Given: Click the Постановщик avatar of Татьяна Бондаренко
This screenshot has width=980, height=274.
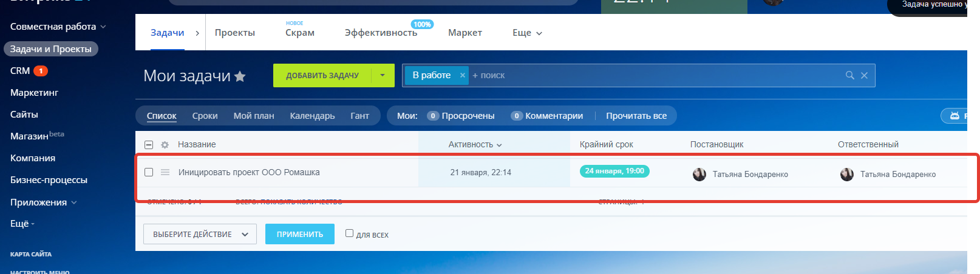Looking at the screenshot, I should pyautogui.click(x=699, y=175).
